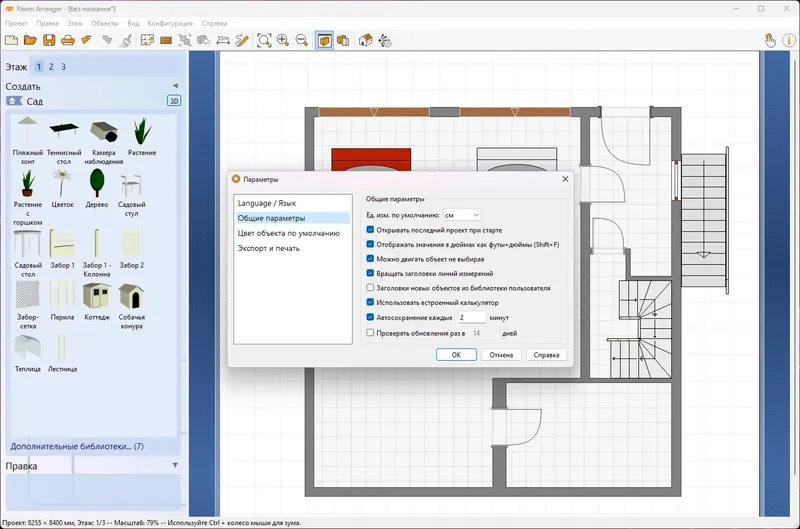Click the Zoom in magnifier icon
The width and height of the screenshot is (800, 529).
pos(283,40)
